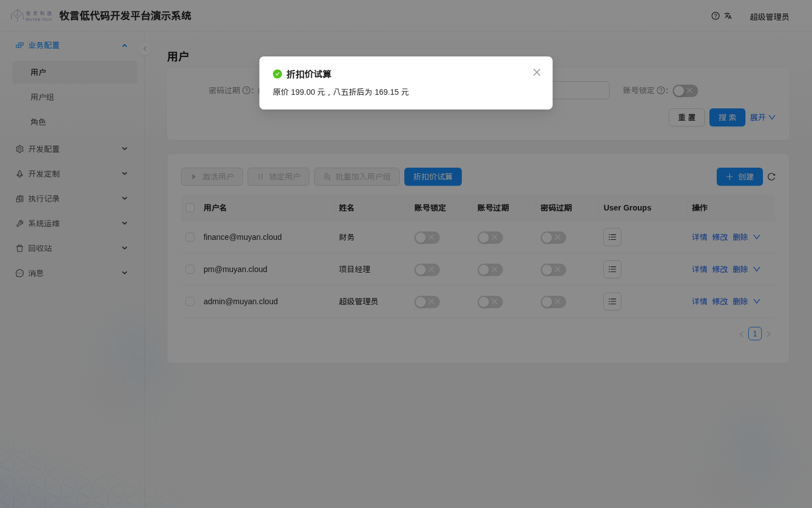Click the 牧言科技 logo
Viewport: 812px width, 508px height.
pos(32,16)
